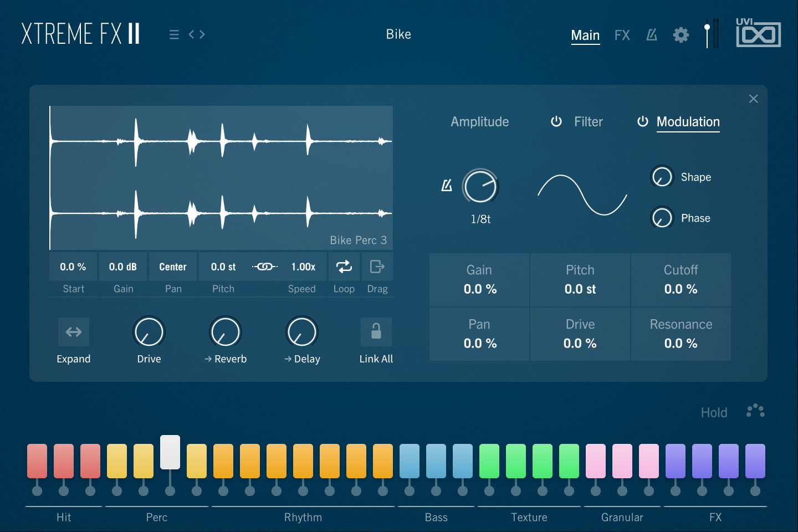
Task: Open the Amplitude tab
Action: [x=480, y=122]
